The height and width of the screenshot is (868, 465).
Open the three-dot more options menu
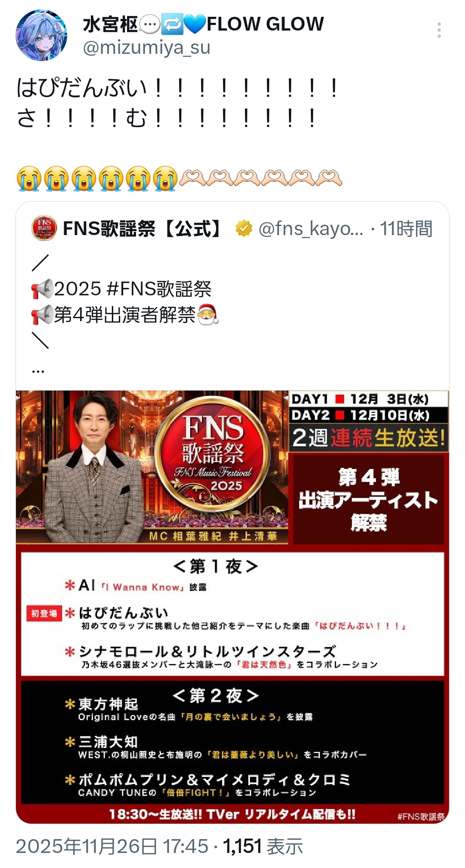439,30
